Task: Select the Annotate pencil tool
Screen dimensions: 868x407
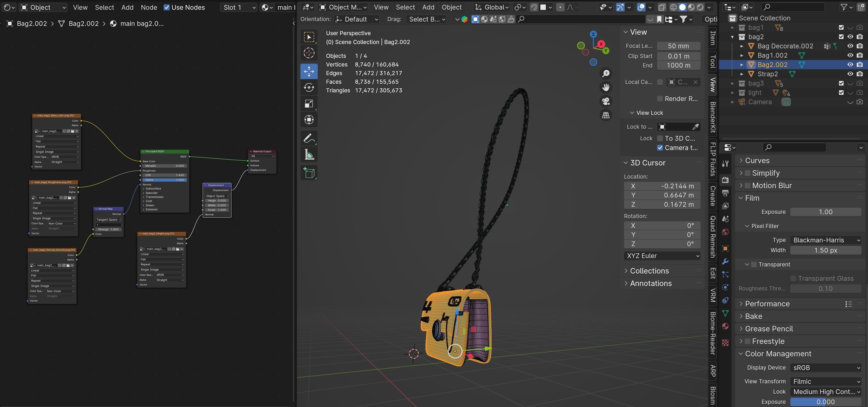Action: (x=309, y=138)
